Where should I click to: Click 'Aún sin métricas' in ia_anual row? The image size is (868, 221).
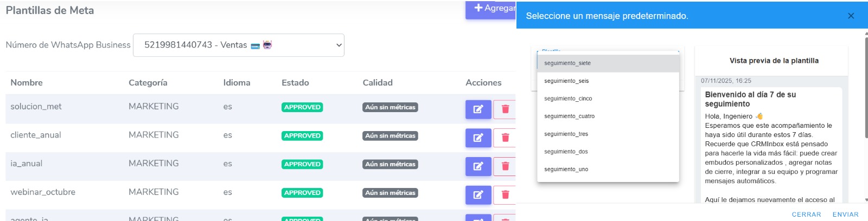tap(390, 164)
